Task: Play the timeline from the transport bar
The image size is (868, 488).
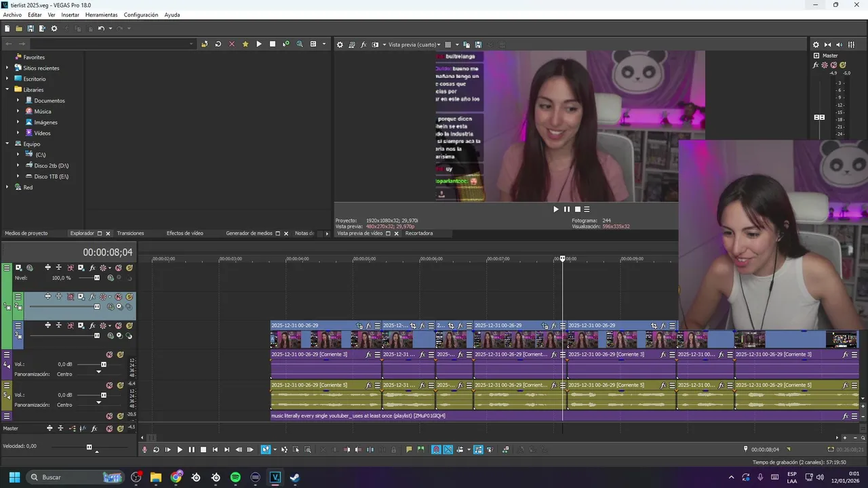Action: 180,449
